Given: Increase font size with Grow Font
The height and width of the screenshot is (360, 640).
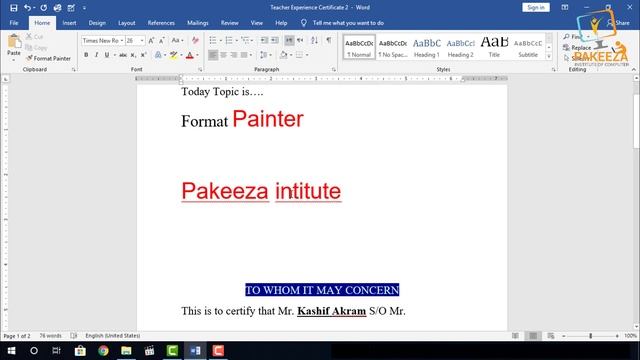Looking at the screenshot, I should click(151, 40).
